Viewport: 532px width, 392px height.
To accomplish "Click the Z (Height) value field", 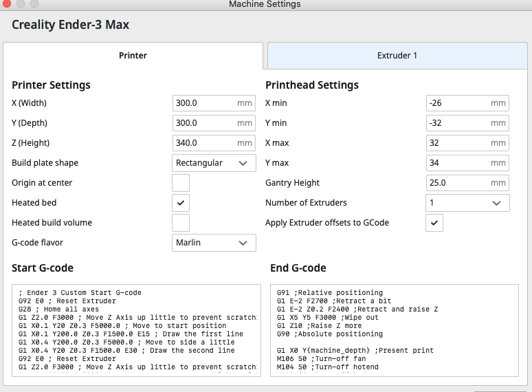I will 214,143.
